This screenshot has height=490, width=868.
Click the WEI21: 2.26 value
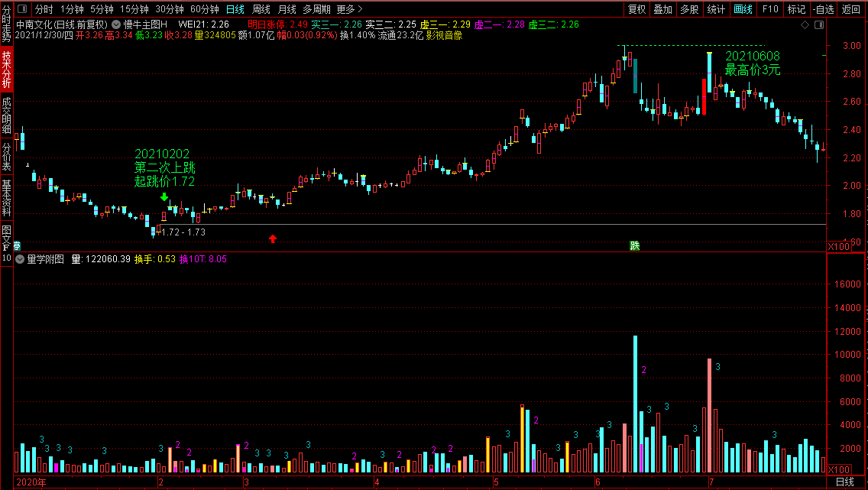[x=204, y=25]
